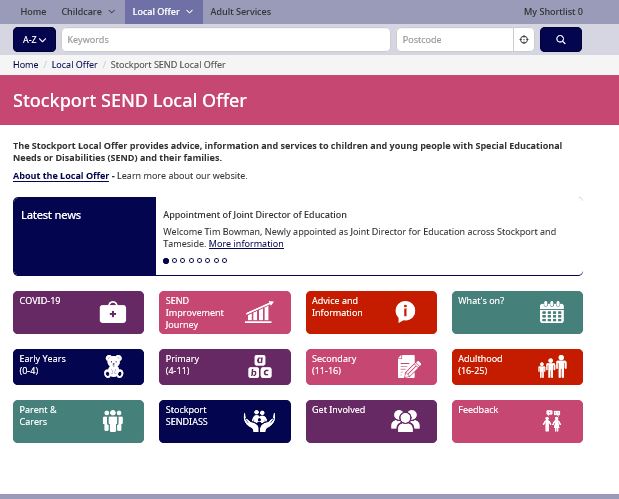Click the Get Involved group icon
The width and height of the screenshot is (619, 499).
pos(405,421)
